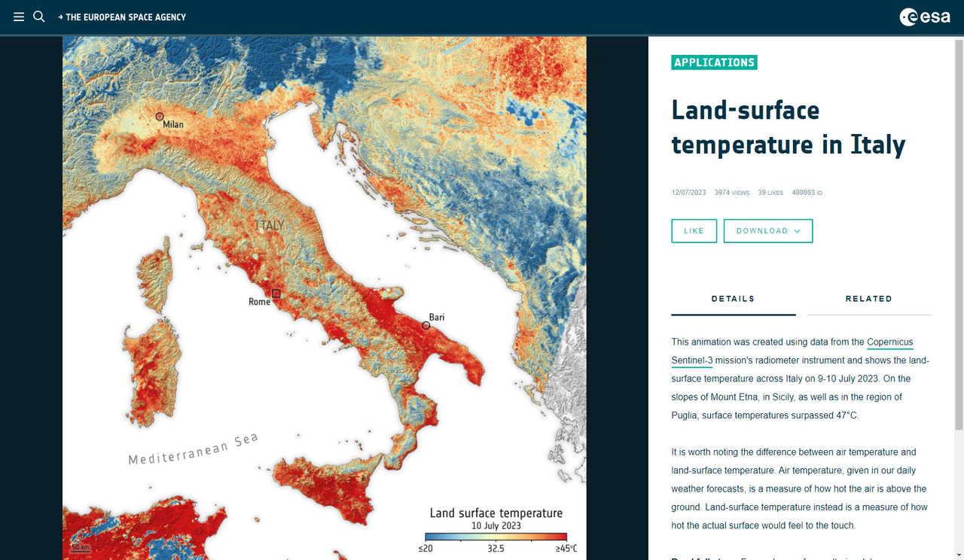This screenshot has height=560, width=964.
Task: Click the Land surface temperature legend title
Action: pyautogui.click(x=496, y=513)
